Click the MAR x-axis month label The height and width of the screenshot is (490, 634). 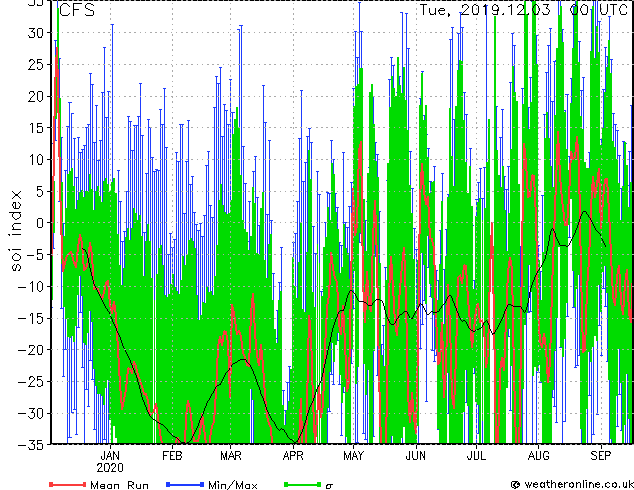click(231, 456)
